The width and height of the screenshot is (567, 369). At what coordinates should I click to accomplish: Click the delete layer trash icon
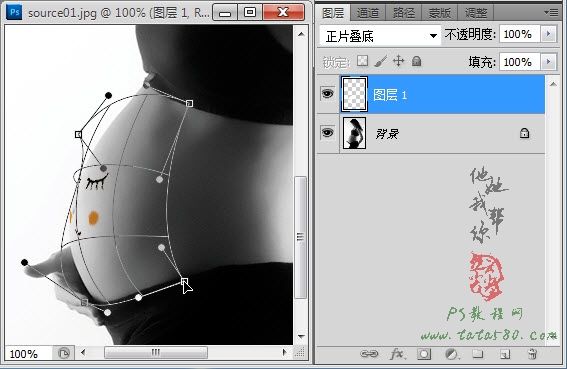point(532,353)
